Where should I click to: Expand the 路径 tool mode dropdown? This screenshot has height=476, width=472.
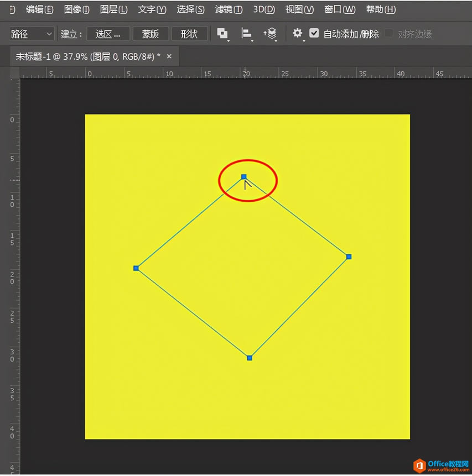tap(32, 34)
